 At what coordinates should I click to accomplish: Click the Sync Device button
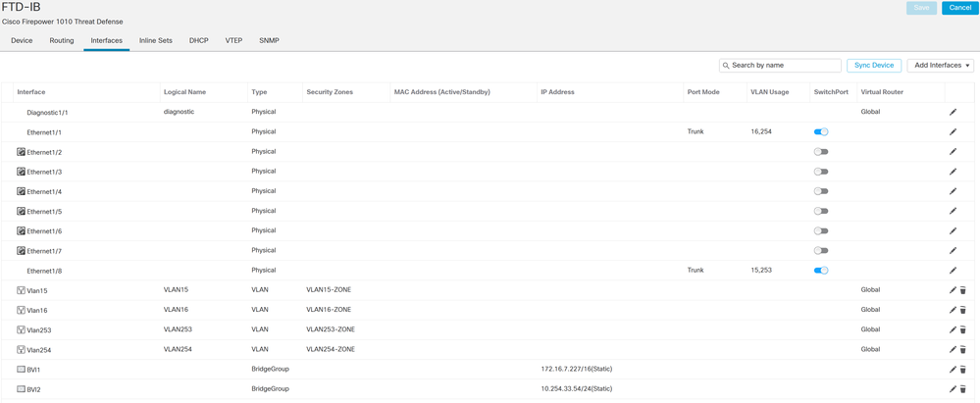coord(874,65)
